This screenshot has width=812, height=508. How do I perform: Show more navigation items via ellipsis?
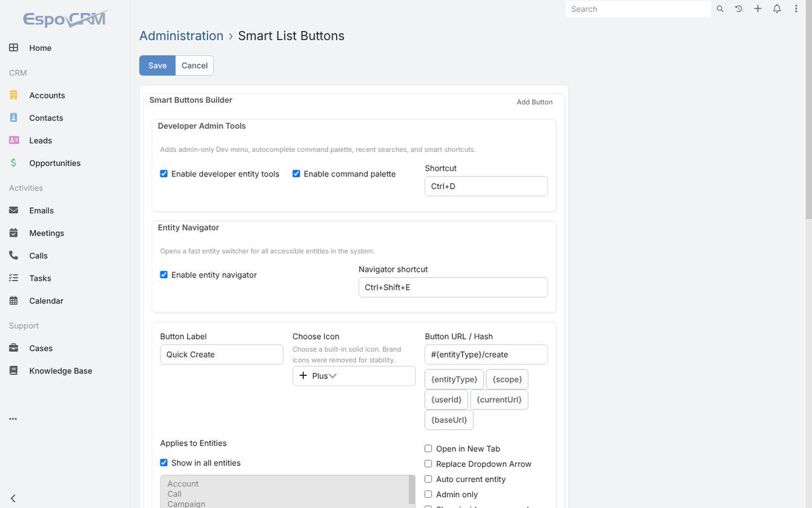[13, 419]
